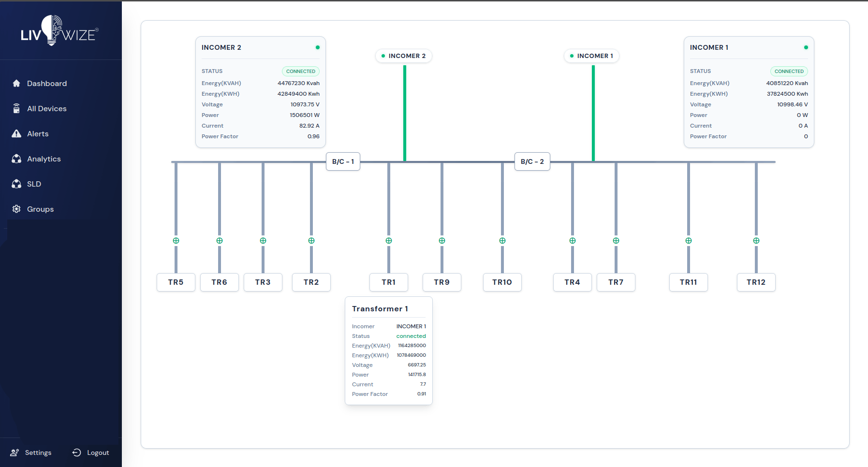Click the plus node above TR2
Image resolution: width=868 pixels, height=467 pixels.
(311, 240)
